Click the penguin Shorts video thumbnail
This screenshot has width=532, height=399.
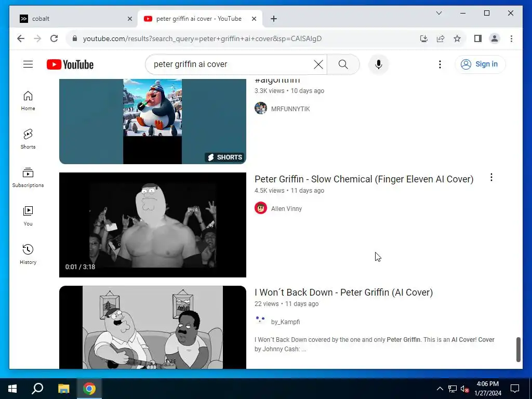coord(153,122)
